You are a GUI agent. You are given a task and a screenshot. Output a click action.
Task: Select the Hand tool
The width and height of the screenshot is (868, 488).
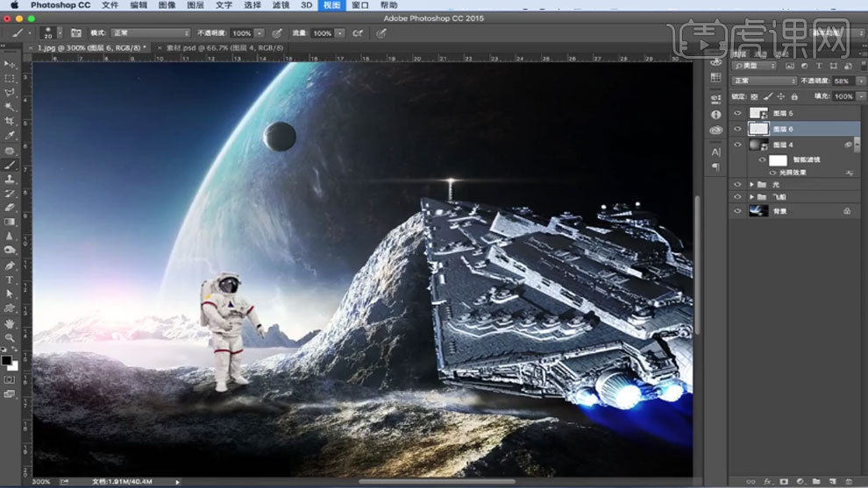10,323
